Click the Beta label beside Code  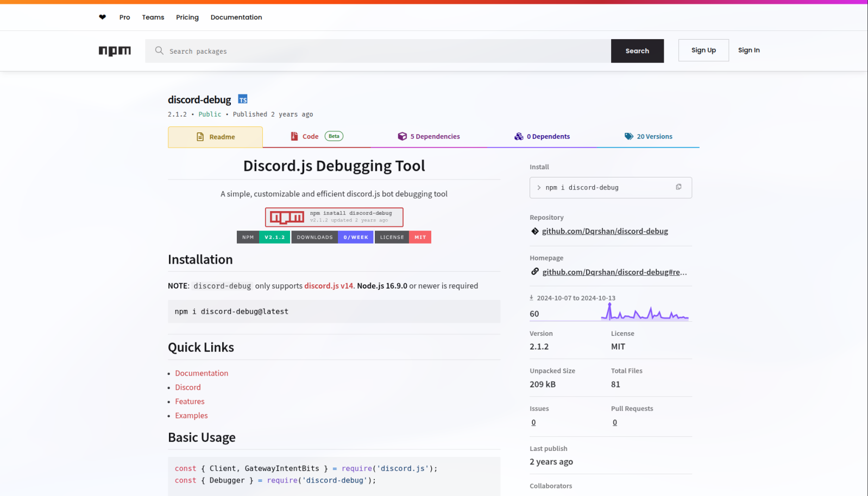pyautogui.click(x=334, y=136)
